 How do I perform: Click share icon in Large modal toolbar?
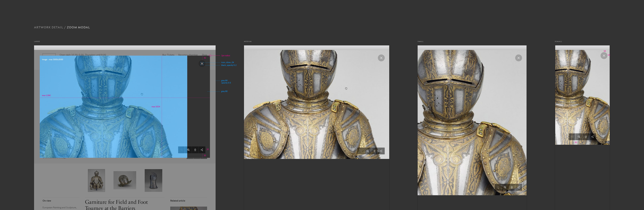click(x=202, y=150)
